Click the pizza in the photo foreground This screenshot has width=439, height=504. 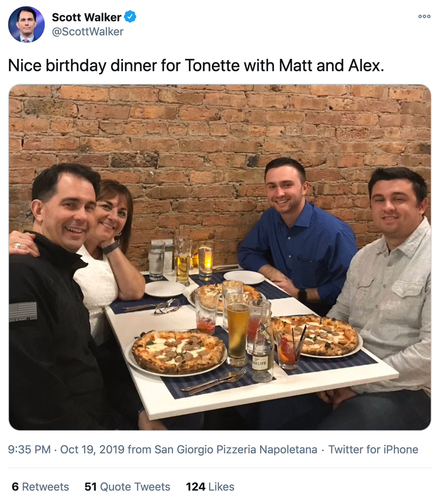click(x=178, y=352)
